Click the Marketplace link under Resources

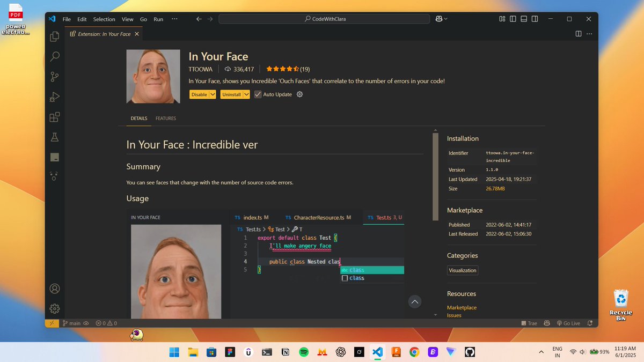click(x=462, y=307)
